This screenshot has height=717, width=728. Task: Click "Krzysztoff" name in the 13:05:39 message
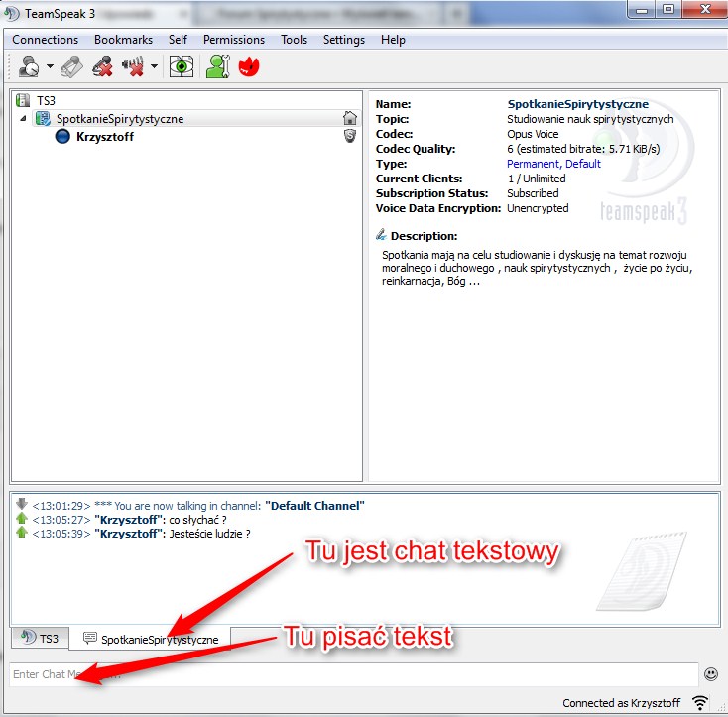point(129,534)
